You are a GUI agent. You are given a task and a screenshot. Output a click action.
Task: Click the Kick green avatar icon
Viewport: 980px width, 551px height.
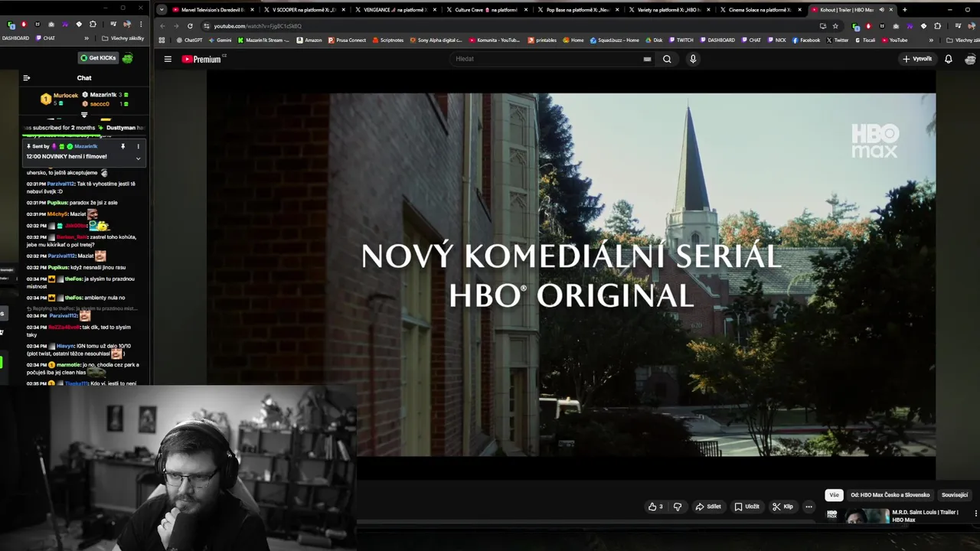pyautogui.click(x=127, y=58)
